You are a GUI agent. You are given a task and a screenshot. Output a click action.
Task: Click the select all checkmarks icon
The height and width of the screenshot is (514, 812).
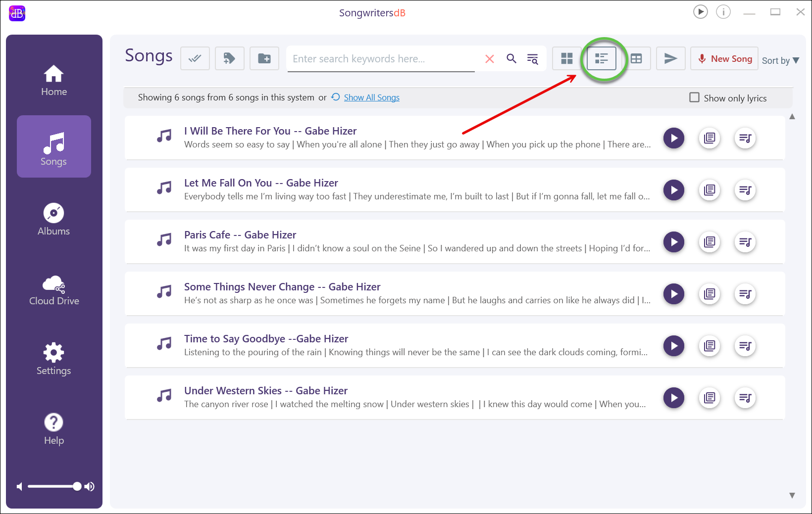click(195, 59)
